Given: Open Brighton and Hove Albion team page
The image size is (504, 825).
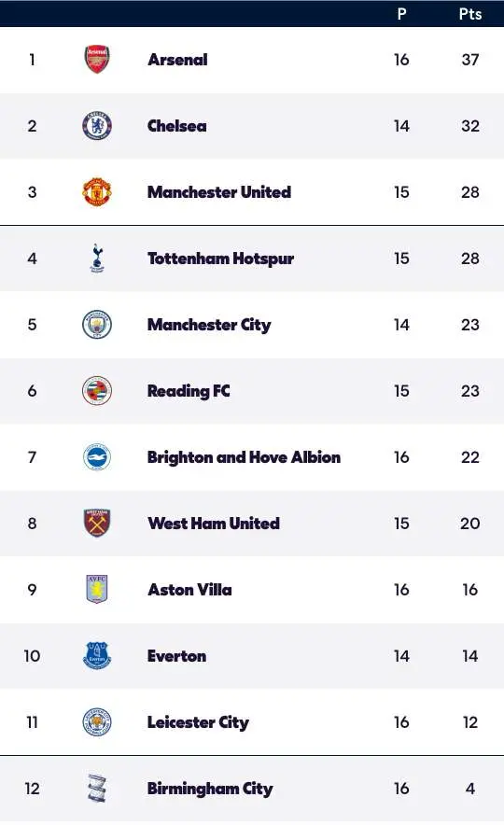Looking at the screenshot, I should (x=244, y=457).
